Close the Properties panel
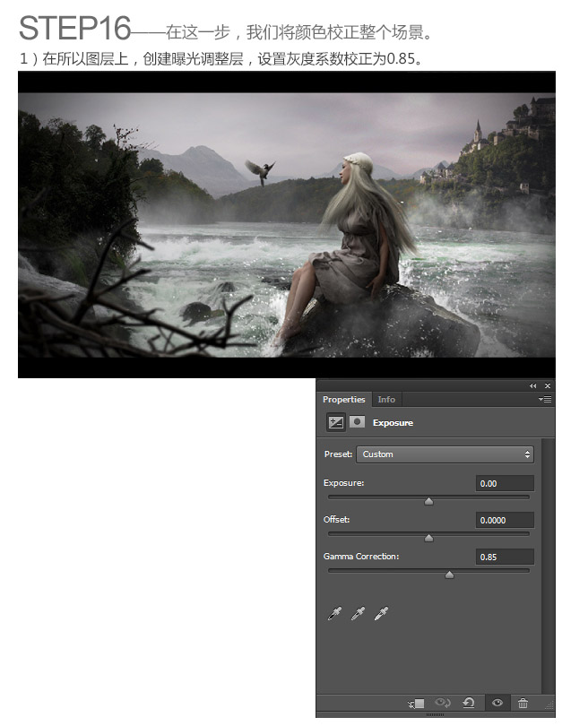The height and width of the screenshot is (726, 588). (548, 385)
